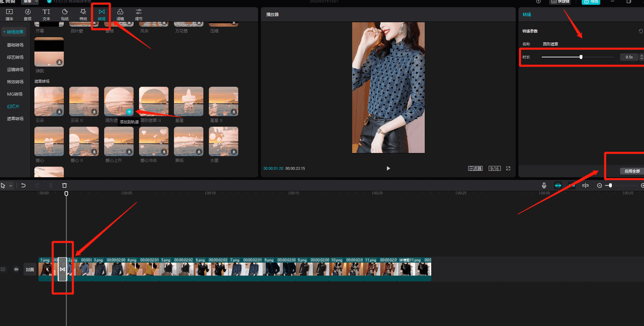Open the 音频 audio tab
The width and height of the screenshot is (644, 326).
[28, 14]
